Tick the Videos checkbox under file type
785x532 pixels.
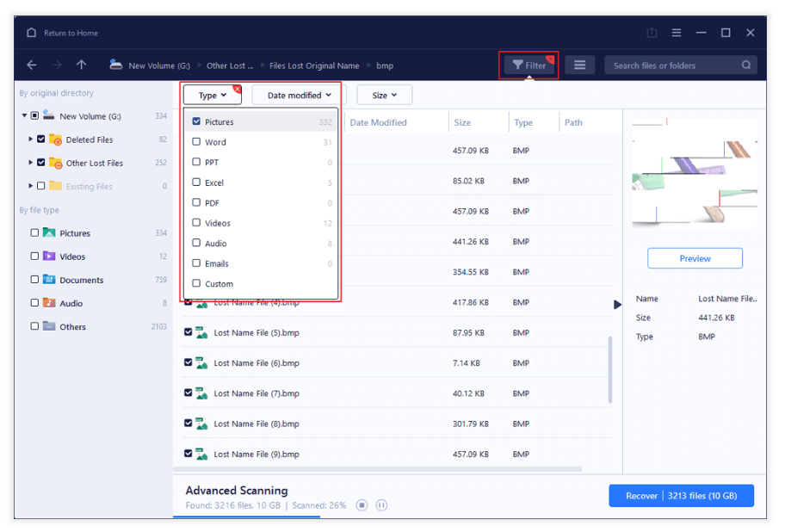(34, 257)
